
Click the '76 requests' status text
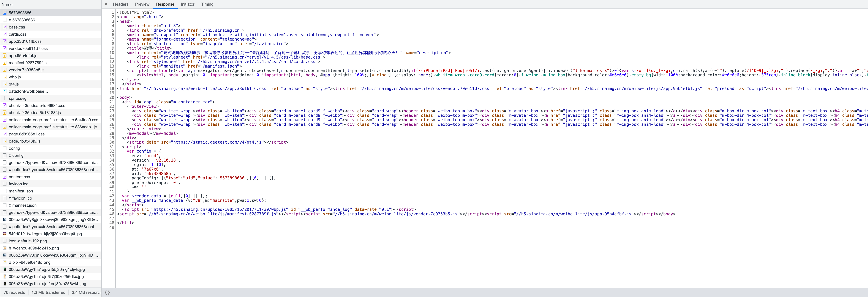coord(14,293)
